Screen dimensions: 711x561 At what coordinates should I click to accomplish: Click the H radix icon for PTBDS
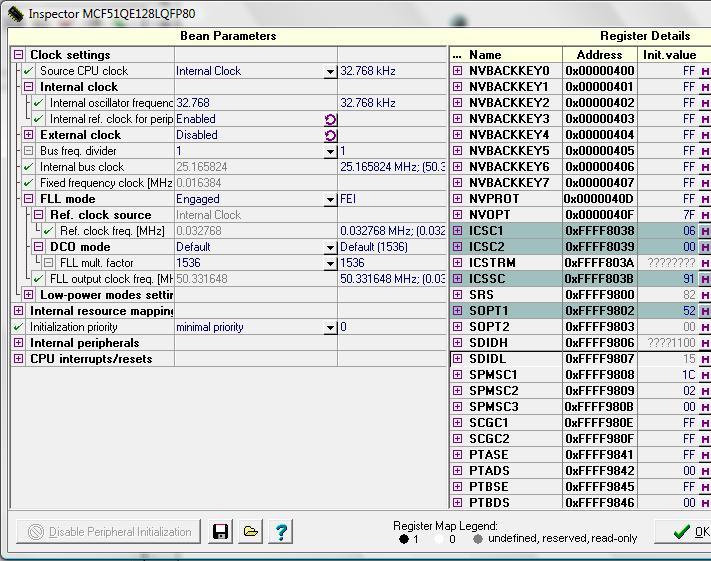[x=705, y=503]
